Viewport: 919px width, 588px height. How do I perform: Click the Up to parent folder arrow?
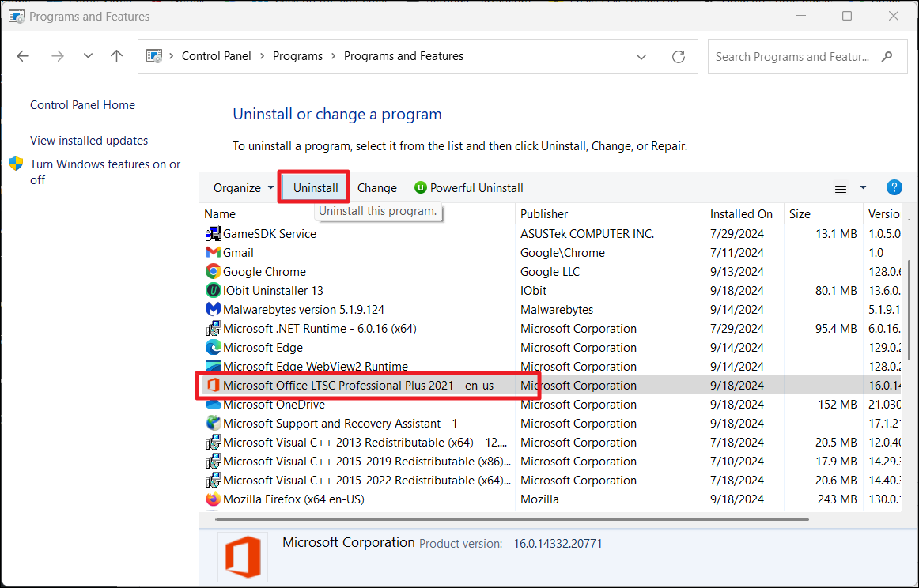tap(117, 56)
